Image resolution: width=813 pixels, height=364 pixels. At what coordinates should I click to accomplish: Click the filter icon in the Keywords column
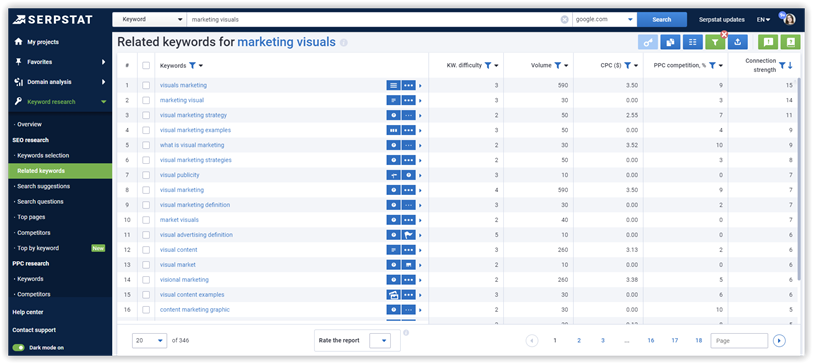(192, 65)
